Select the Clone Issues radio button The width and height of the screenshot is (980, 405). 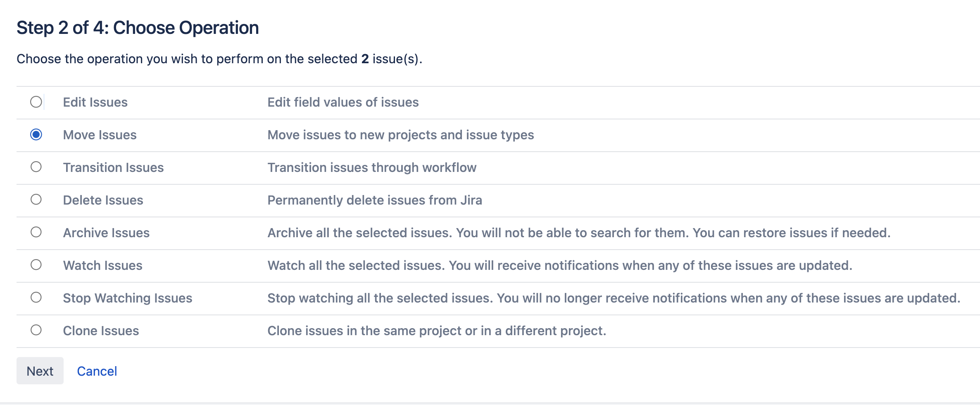(36, 330)
